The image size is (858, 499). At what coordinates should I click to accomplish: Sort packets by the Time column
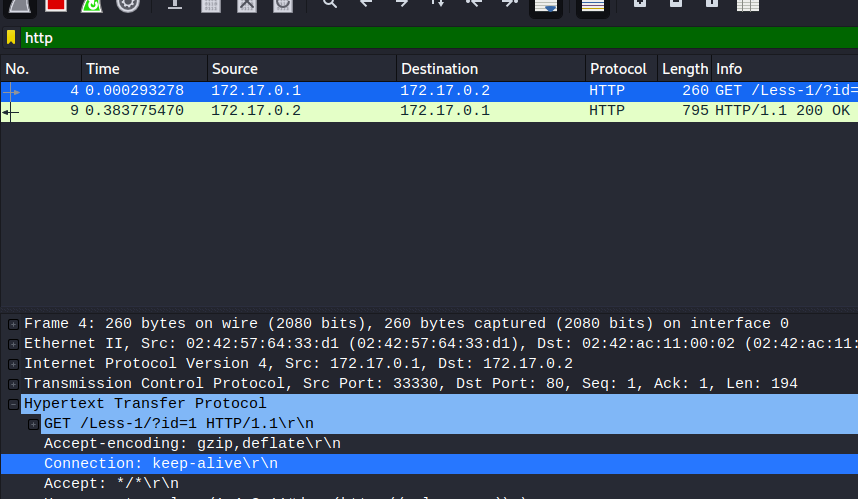(x=144, y=69)
